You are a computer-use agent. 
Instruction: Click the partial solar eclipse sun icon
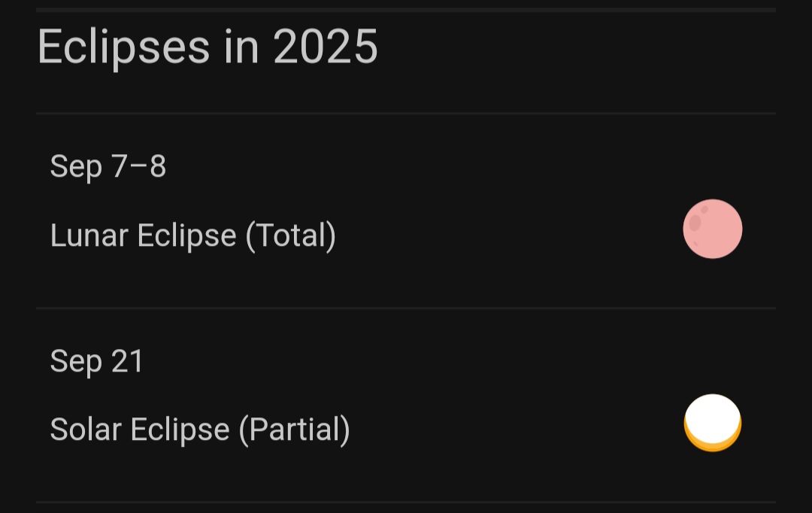click(x=713, y=423)
